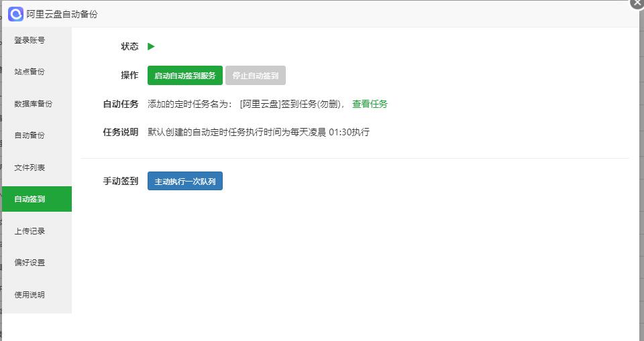Select the active 自动签到 tab

tap(37, 199)
